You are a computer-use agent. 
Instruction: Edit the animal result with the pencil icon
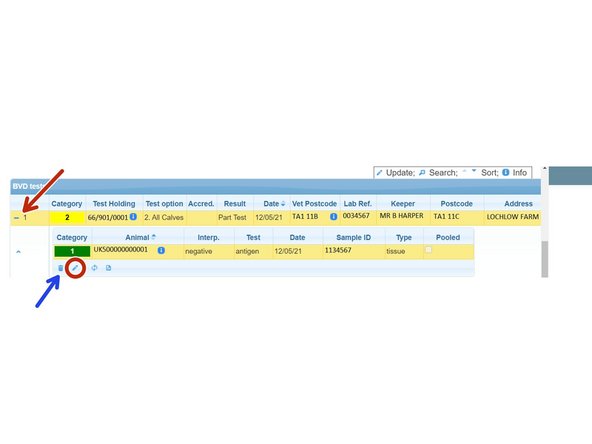(75, 268)
